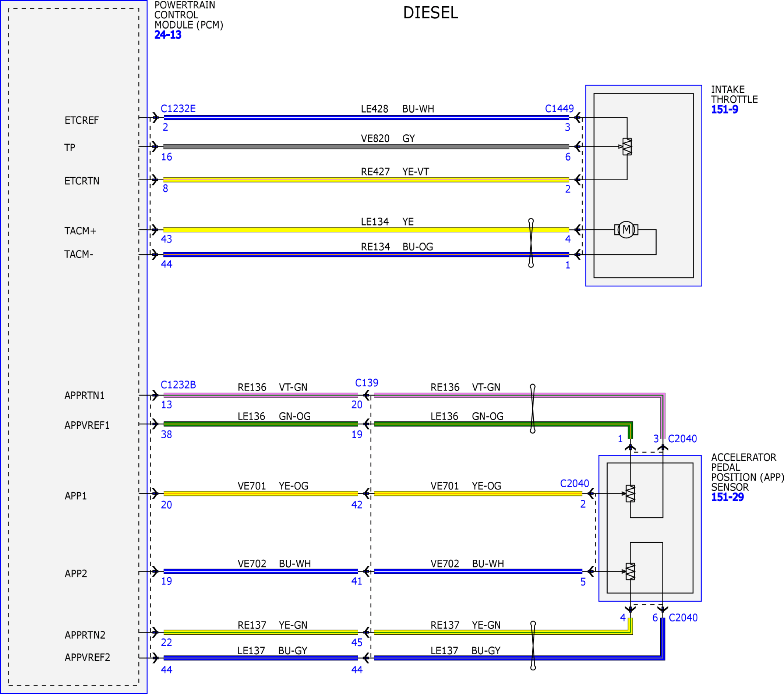The width and height of the screenshot is (784, 694).
Task: Click the APPRTN2 pin label
Action: (x=85, y=635)
